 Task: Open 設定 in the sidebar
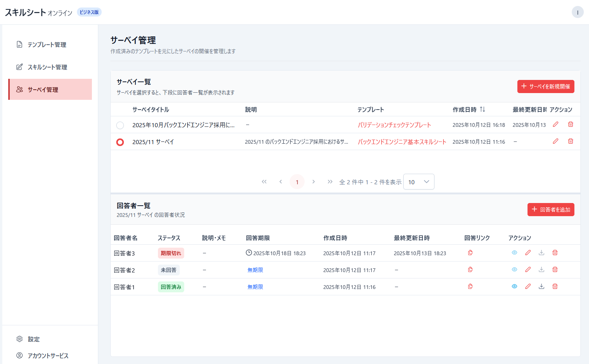coord(50,339)
